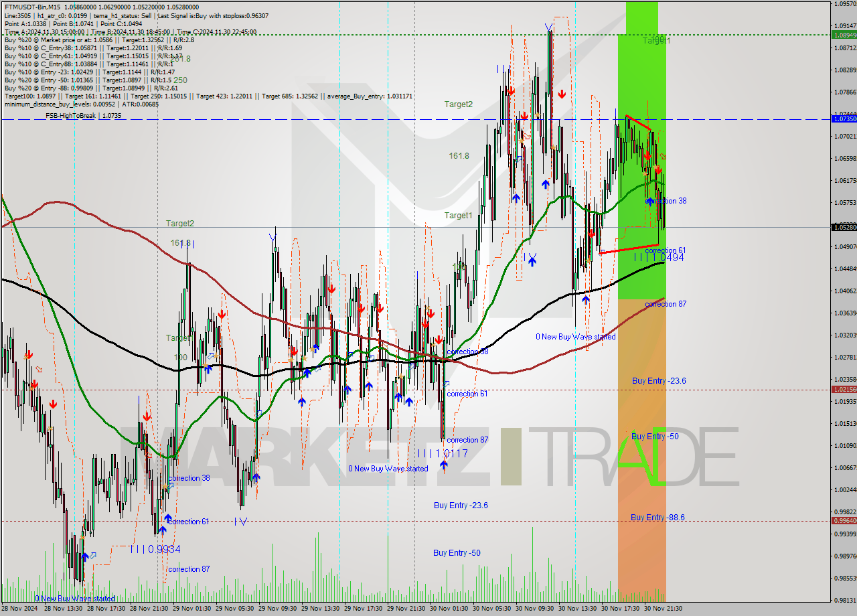Screen dimensions: 857x616
Task: Click the 1.0957 top price axis tick
Action: [x=846, y=3]
